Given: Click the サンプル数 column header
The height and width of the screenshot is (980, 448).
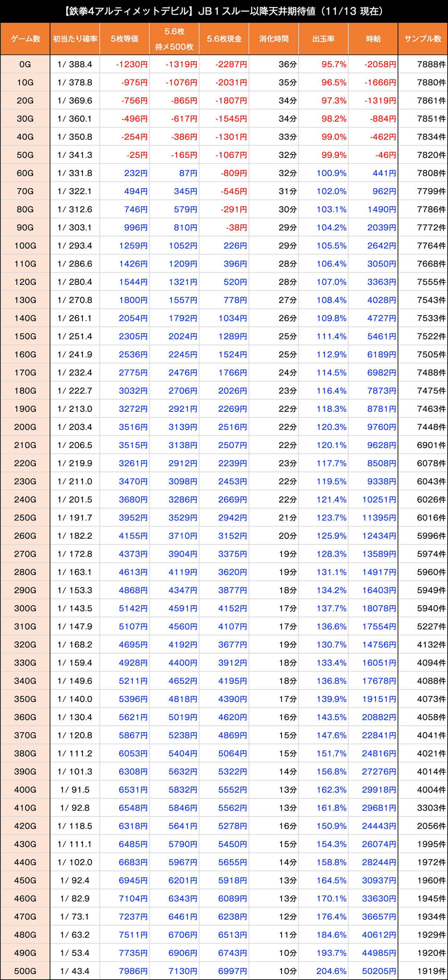Looking at the screenshot, I should (423, 39).
